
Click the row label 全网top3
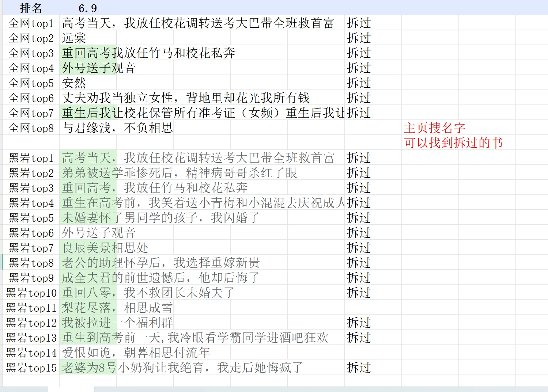point(31,53)
